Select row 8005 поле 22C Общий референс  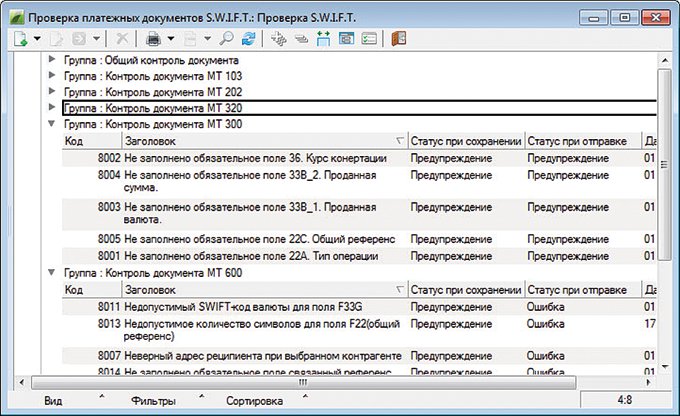359,239
